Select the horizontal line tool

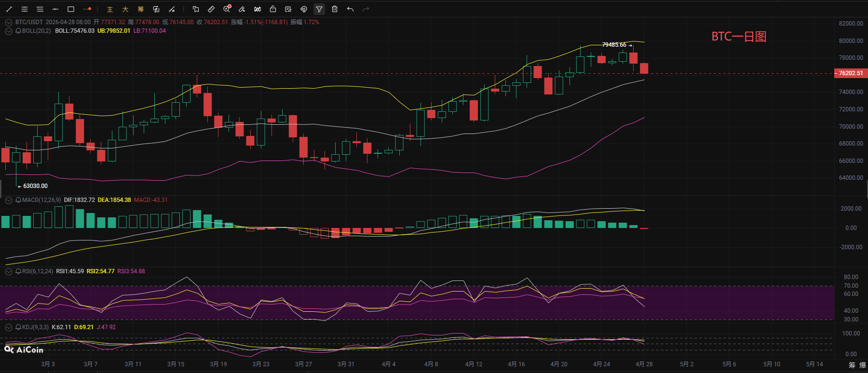(x=55, y=9)
